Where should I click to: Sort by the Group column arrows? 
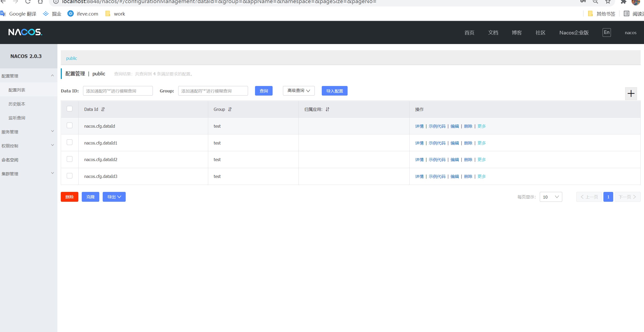click(x=230, y=109)
